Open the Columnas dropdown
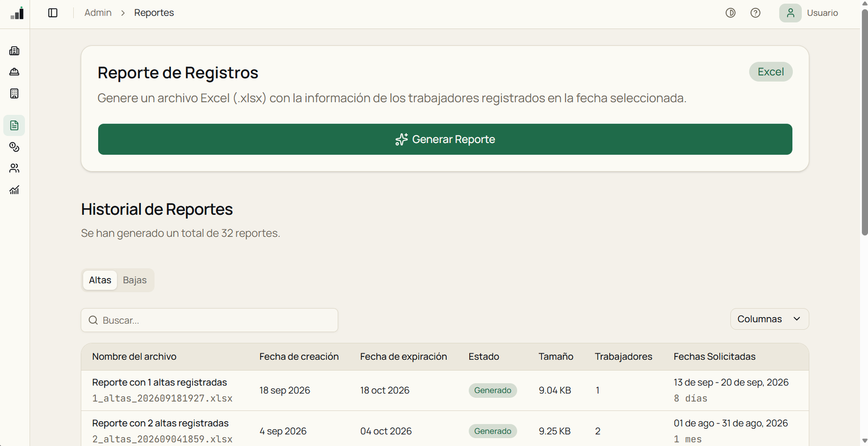 (x=769, y=319)
